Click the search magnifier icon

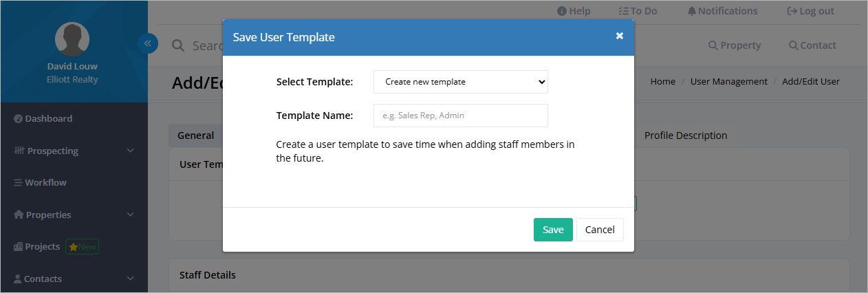(x=178, y=45)
